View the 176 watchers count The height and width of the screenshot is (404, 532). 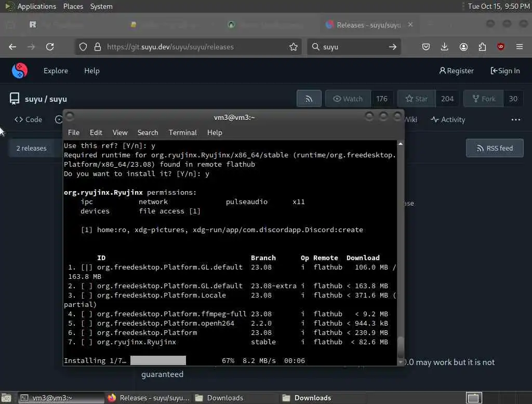[x=382, y=99]
